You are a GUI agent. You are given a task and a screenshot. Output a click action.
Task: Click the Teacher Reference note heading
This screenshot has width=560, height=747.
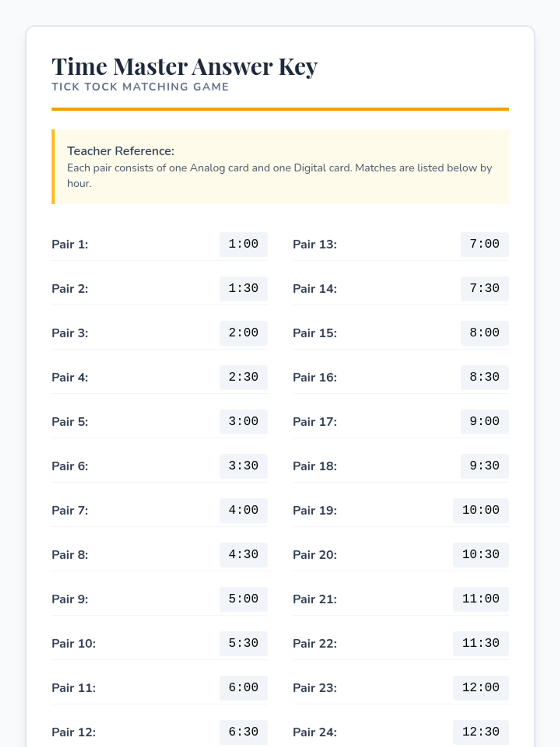tap(120, 151)
